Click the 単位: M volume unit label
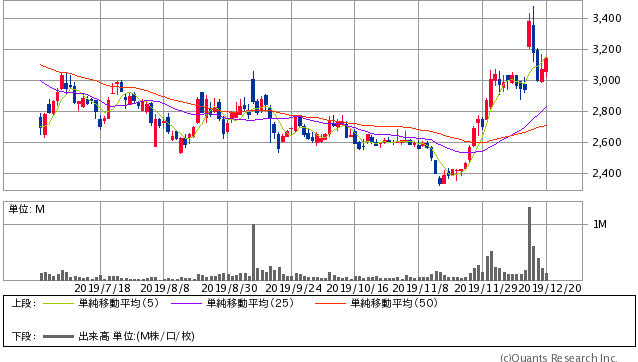The image size is (638, 362). click(27, 209)
